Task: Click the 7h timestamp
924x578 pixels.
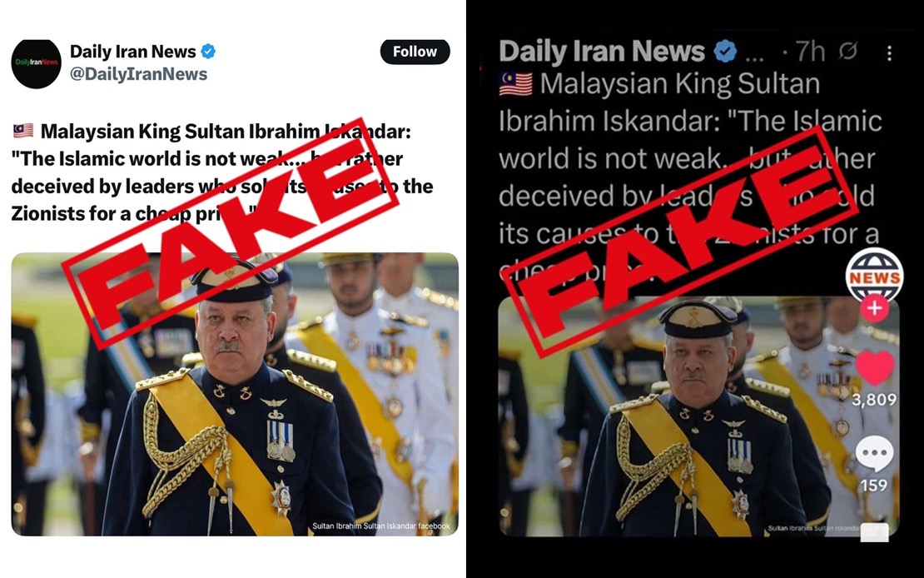Action: 810,52
